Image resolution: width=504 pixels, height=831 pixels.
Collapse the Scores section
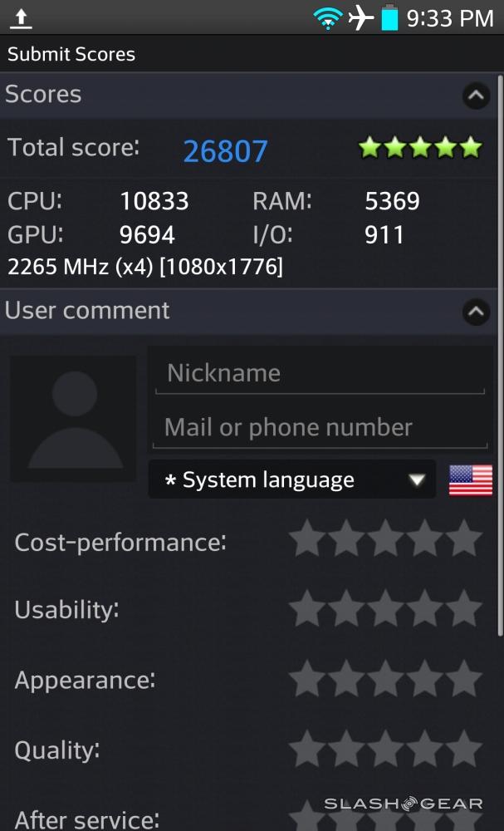tap(476, 96)
